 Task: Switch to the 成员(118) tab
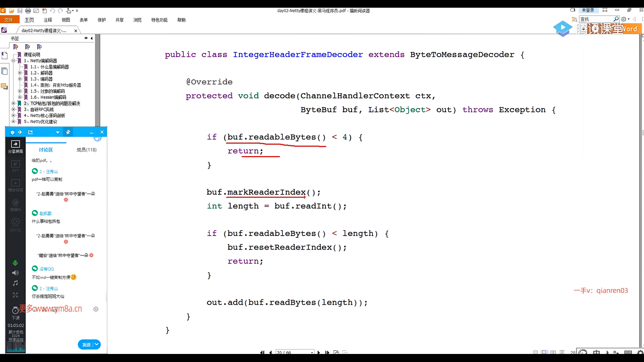coord(86,150)
